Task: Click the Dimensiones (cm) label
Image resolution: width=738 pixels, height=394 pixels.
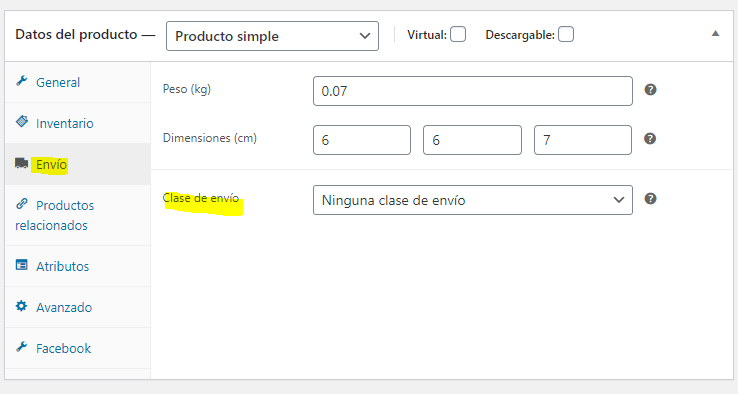Action: click(210, 138)
